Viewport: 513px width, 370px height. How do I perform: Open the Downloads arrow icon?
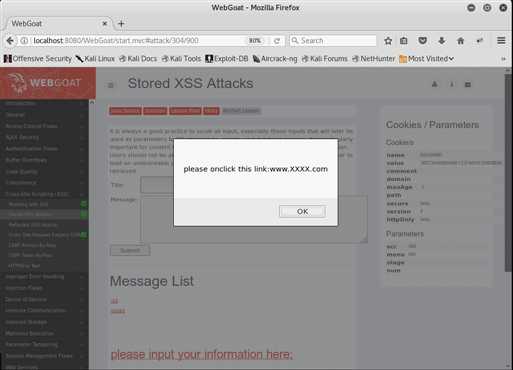click(x=442, y=41)
